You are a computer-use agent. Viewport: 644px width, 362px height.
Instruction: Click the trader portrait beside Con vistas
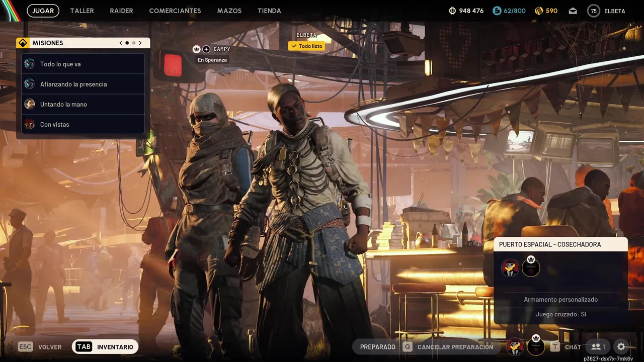point(30,124)
